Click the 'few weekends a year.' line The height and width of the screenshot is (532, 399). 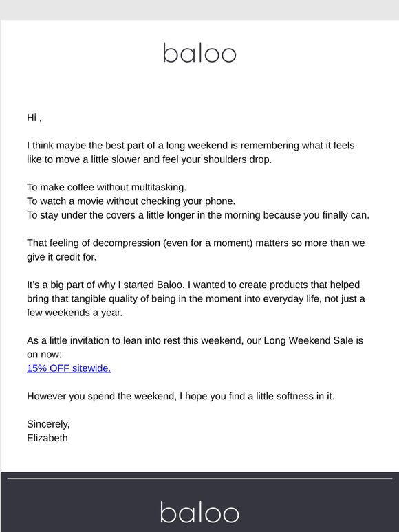tap(74, 313)
